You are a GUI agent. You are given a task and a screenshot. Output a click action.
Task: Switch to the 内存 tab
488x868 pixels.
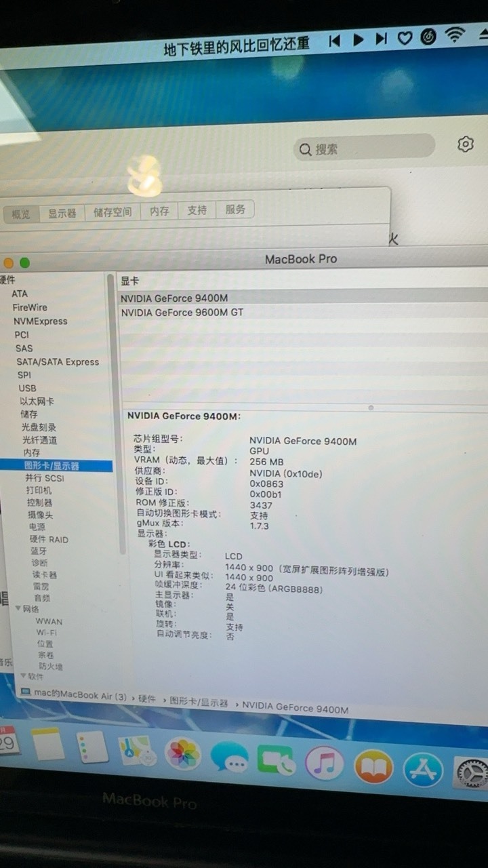pos(159,211)
